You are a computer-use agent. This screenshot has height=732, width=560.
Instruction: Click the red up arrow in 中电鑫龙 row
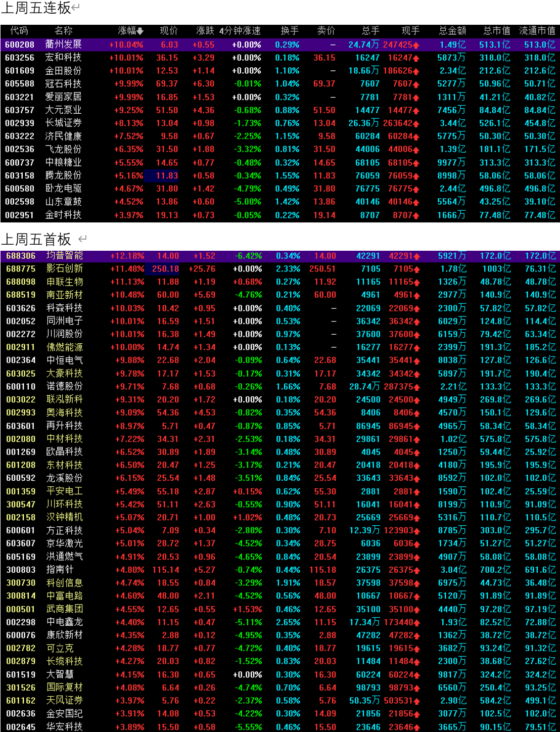(x=417, y=622)
